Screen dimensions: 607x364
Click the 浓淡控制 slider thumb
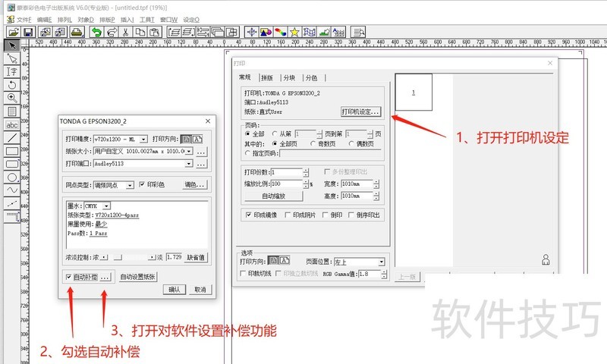118,257
